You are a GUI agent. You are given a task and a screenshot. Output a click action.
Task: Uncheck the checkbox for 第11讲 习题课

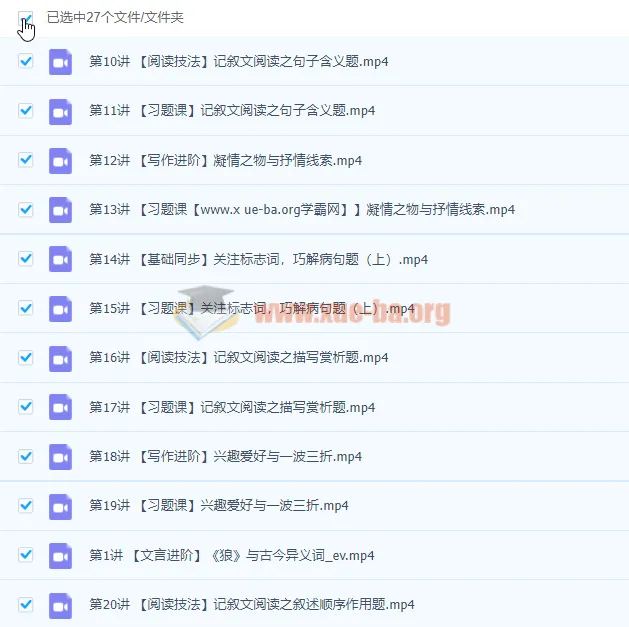coord(26,111)
